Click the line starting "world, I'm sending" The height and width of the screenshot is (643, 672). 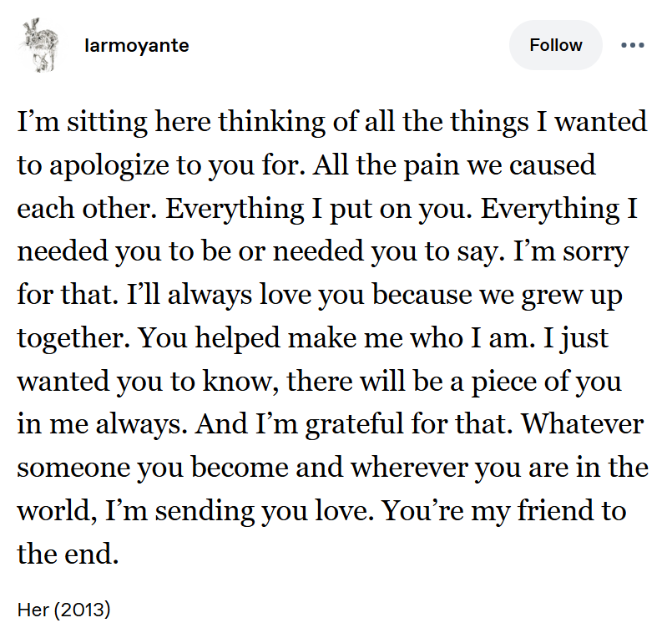point(321,511)
